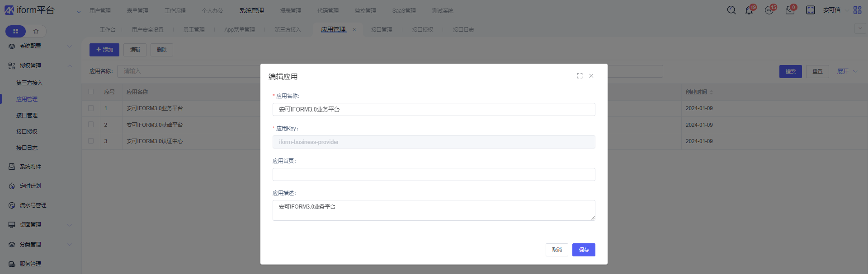Click the 取消 button in dialog
The width and height of the screenshot is (868, 274).
[557, 250]
